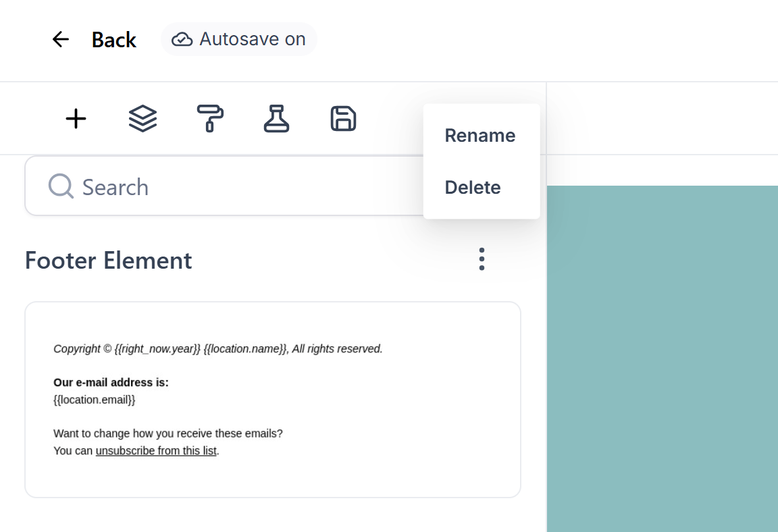The width and height of the screenshot is (778, 532).
Task: Select the layers panel icon
Action: (x=142, y=119)
